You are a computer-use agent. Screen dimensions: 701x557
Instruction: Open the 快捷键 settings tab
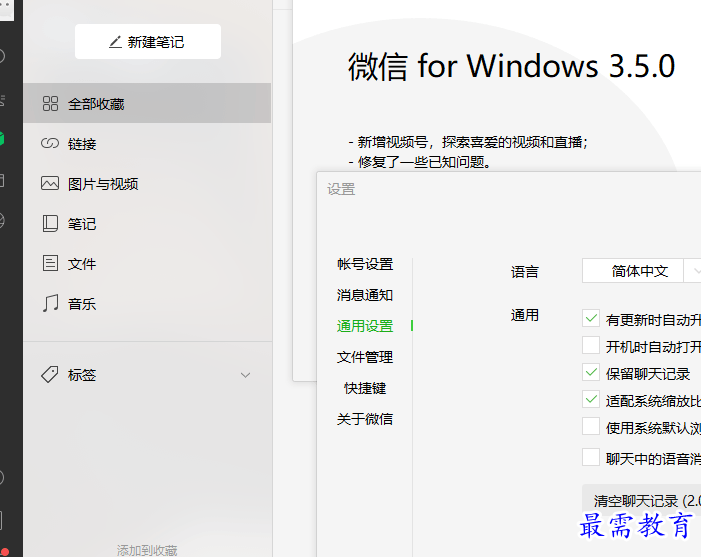(365, 388)
